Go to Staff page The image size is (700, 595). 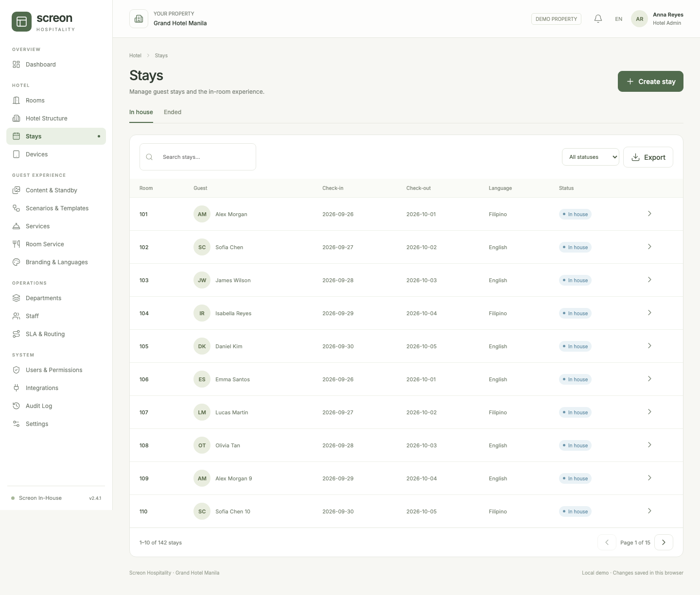tap(56, 316)
